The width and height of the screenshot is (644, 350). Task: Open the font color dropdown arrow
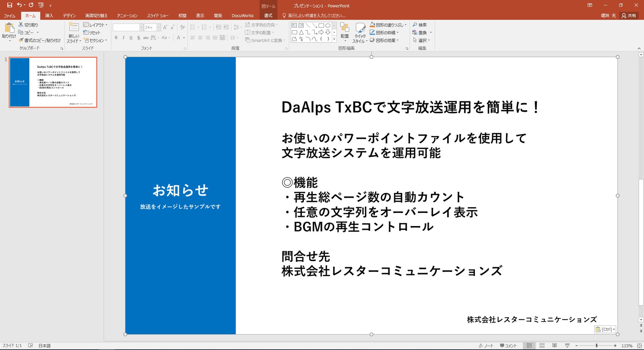pyautogui.click(x=184, y=38)
